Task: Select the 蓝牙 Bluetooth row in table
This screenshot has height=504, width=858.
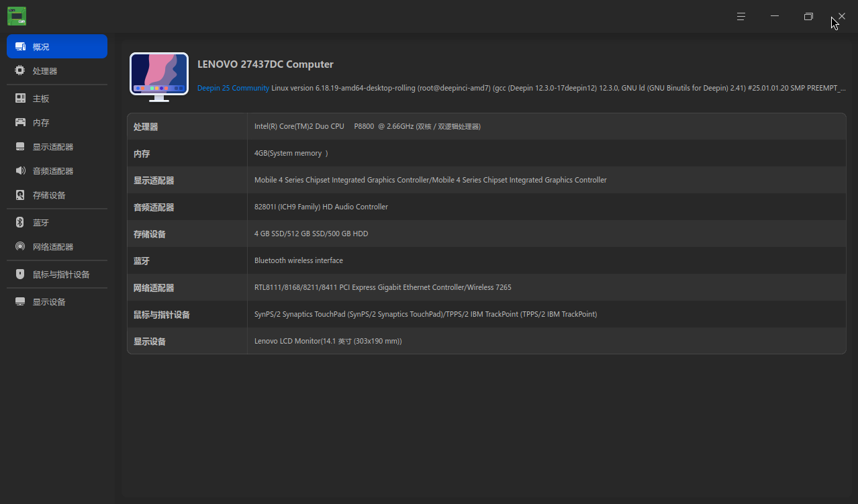Action: [486, 261]
